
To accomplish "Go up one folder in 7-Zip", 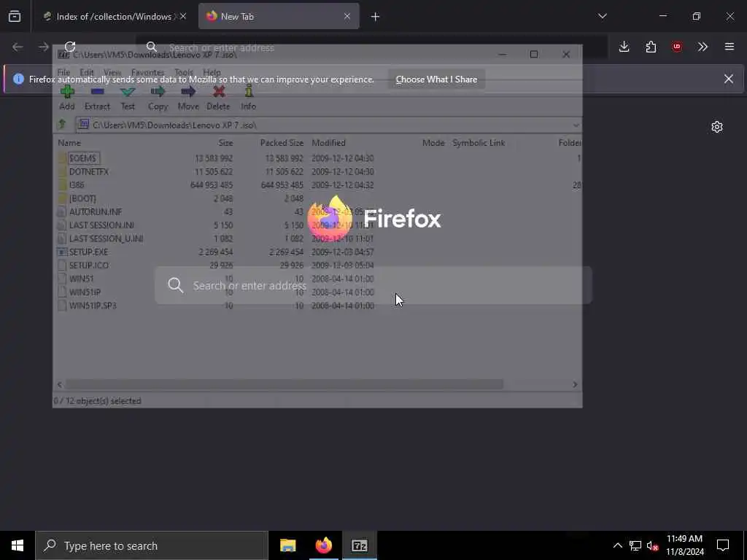I will coord(62,125).
